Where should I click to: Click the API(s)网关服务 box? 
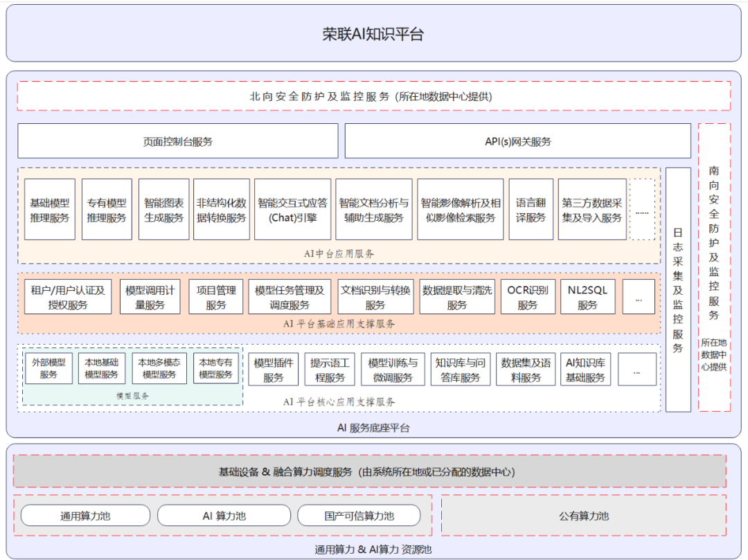pyautogui.click(x=517, y=141)
